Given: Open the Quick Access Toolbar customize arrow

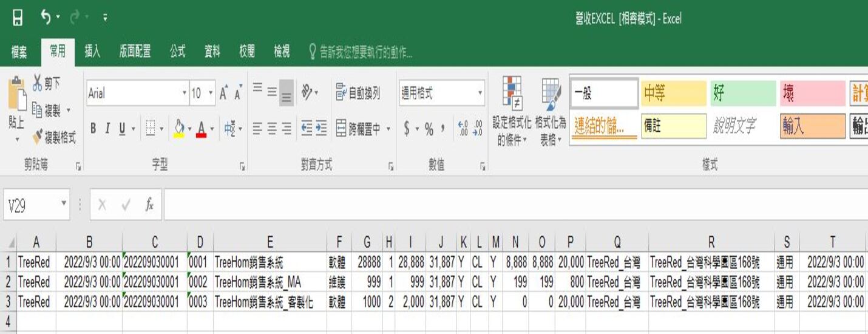Looking at the screenshot, I should point(105,18).
